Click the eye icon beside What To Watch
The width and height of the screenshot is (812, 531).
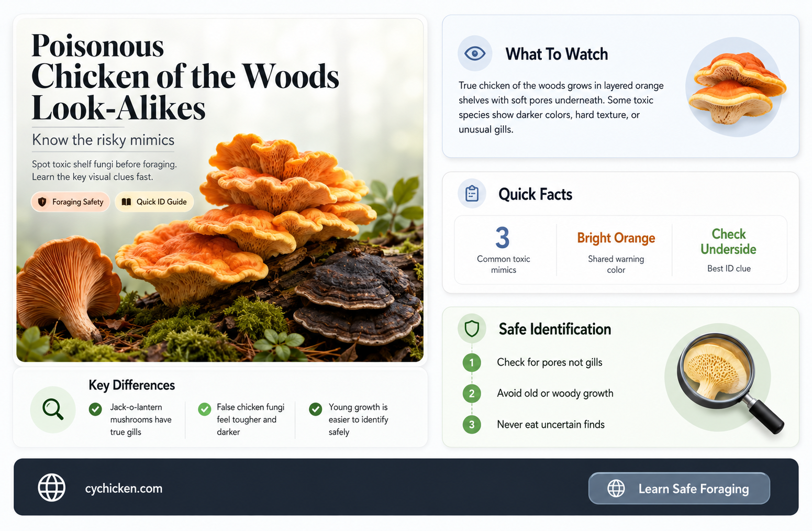coord(475,53)
